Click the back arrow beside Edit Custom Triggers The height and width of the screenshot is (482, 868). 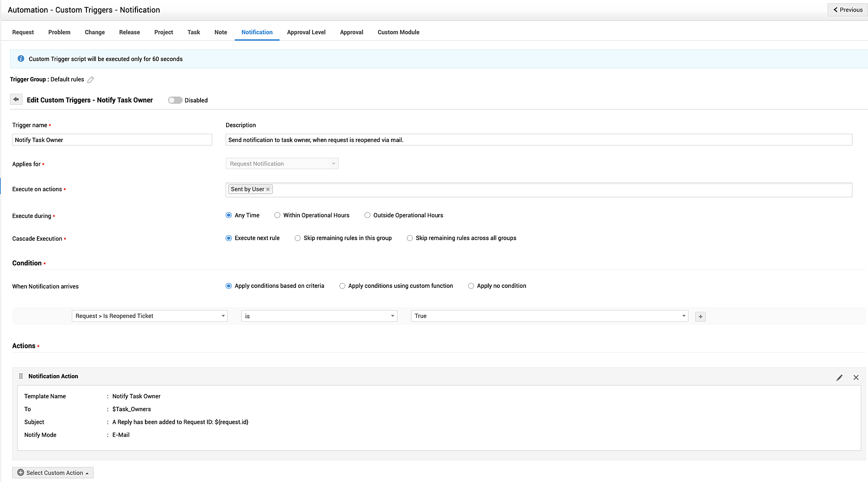coord(16,99)
